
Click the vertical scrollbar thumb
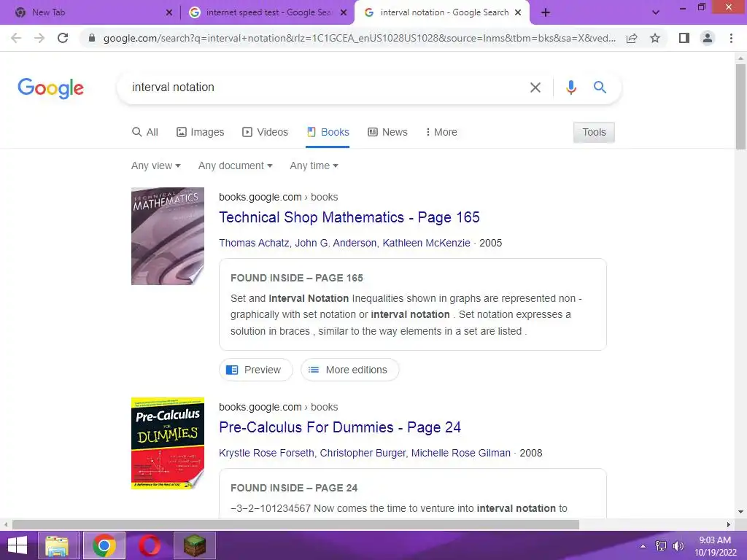tap(740, 106)
